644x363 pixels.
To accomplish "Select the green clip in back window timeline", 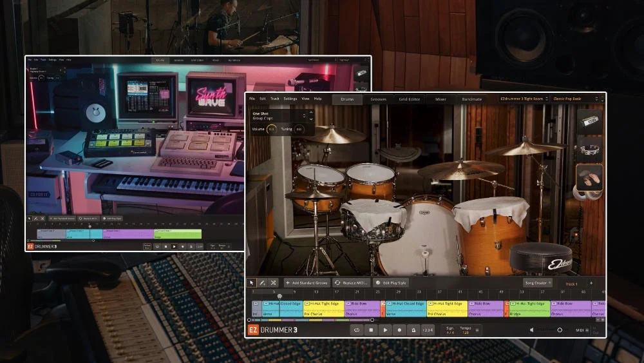I will point(178,234).
